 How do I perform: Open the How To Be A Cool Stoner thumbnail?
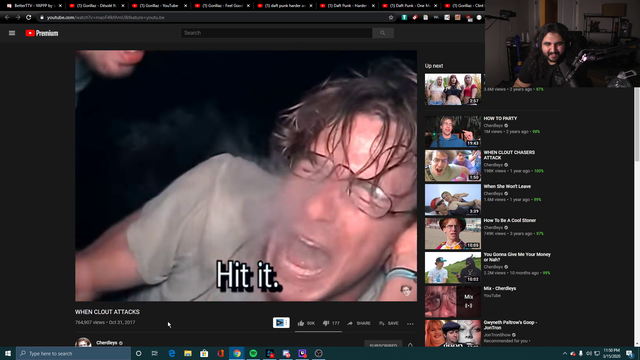tap(453, 233)
